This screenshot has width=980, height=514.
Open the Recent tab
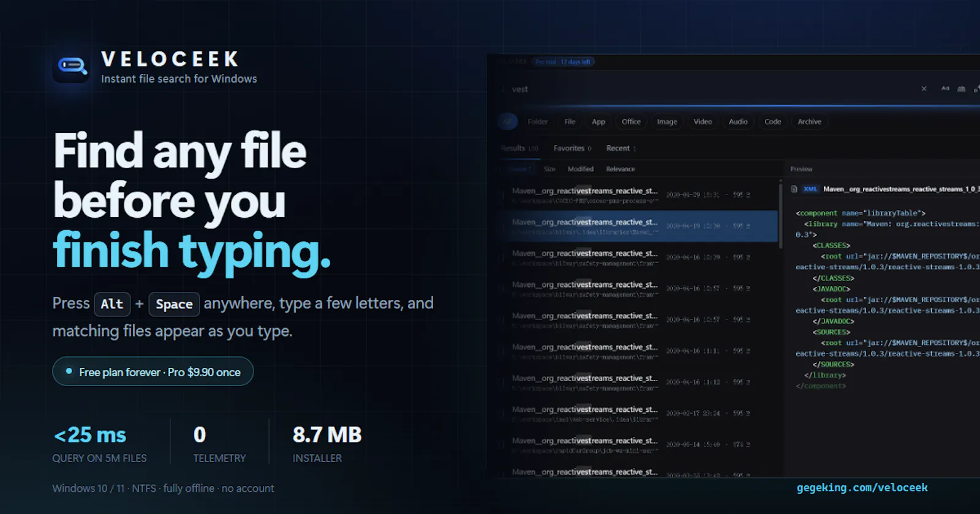621,148
